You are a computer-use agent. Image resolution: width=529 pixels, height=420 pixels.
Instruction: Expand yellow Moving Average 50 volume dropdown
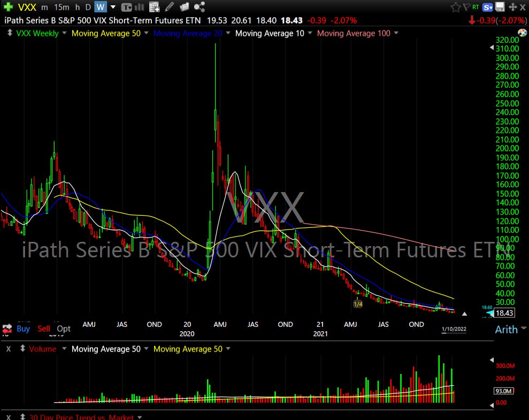click(228, 348)
